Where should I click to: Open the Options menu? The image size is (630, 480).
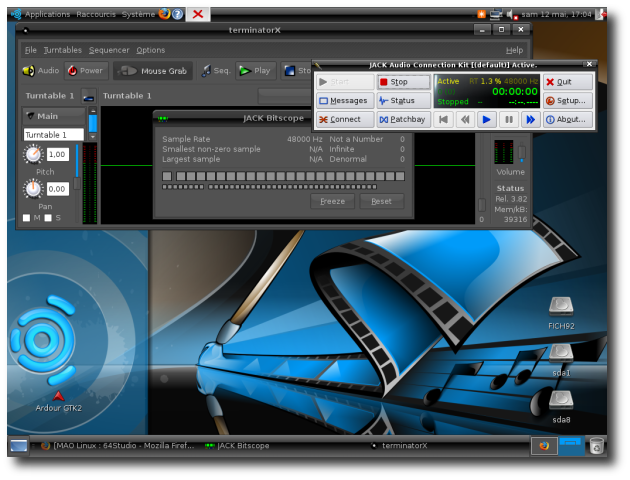pos(151,50)
